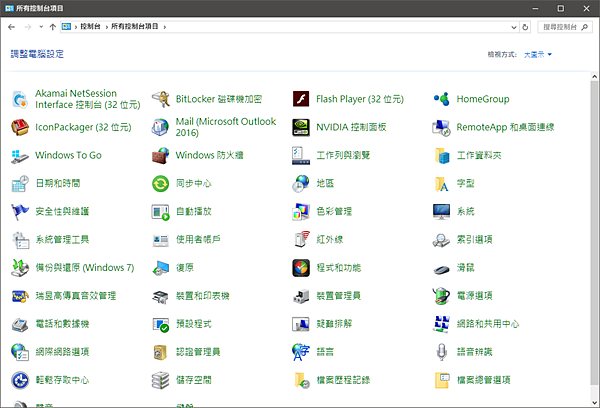Click the vertical scrollbar down arrow

click(594, 403)
